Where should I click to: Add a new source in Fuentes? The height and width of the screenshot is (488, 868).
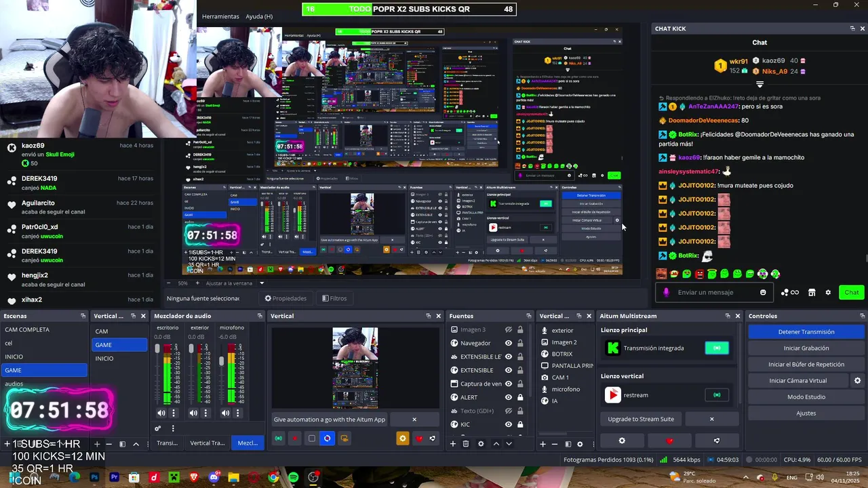[453, 444]
